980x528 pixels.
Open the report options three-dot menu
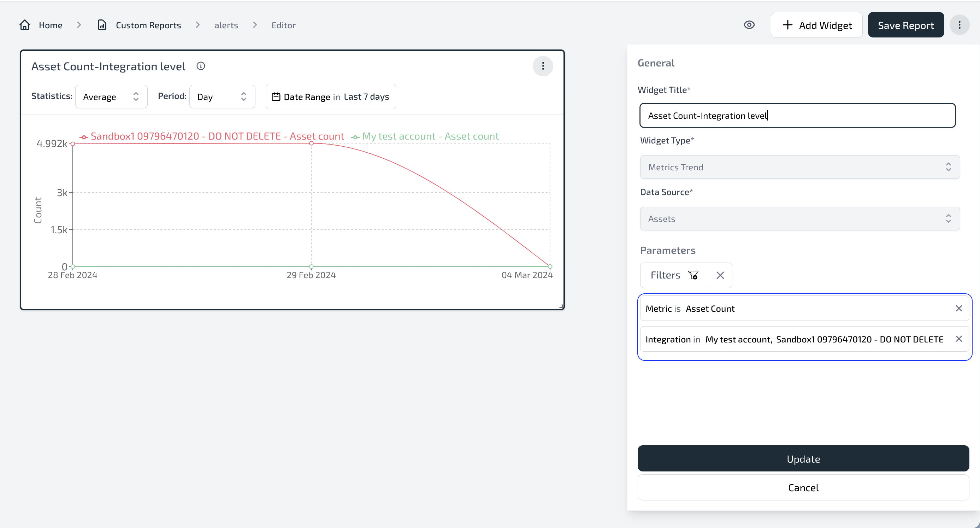(x=960, y=25)
